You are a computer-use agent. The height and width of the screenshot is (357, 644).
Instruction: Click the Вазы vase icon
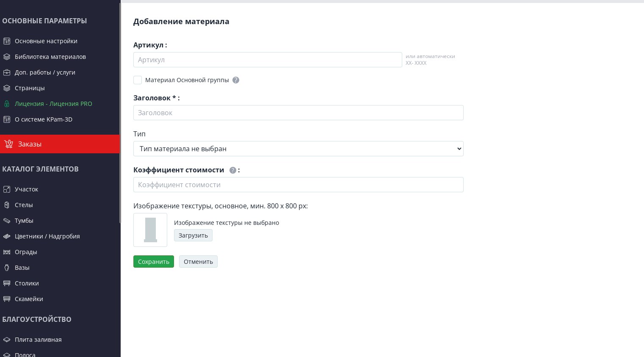click(x=7, y=268)
